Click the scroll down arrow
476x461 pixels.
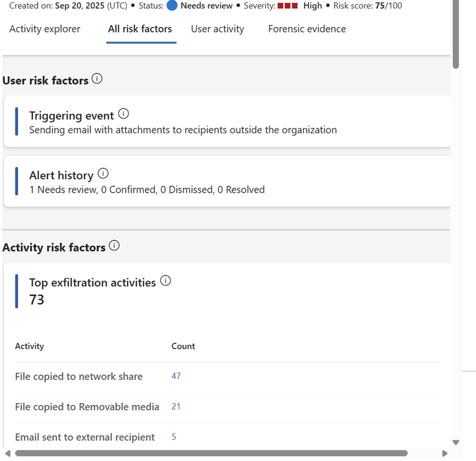(x=456, y=442)
